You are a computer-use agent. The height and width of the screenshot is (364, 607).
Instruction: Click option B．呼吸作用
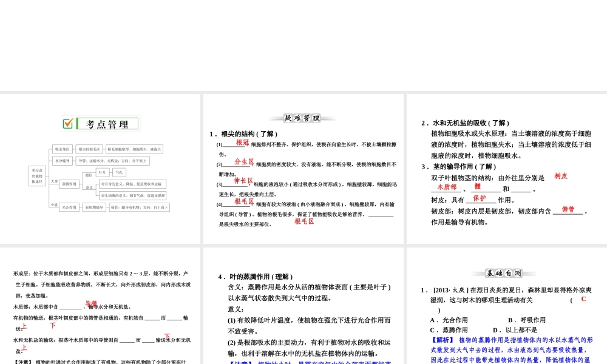527,320
